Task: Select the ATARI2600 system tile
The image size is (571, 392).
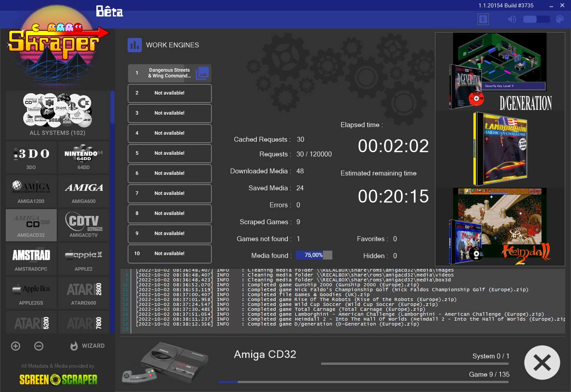Action: coord(84,293)
